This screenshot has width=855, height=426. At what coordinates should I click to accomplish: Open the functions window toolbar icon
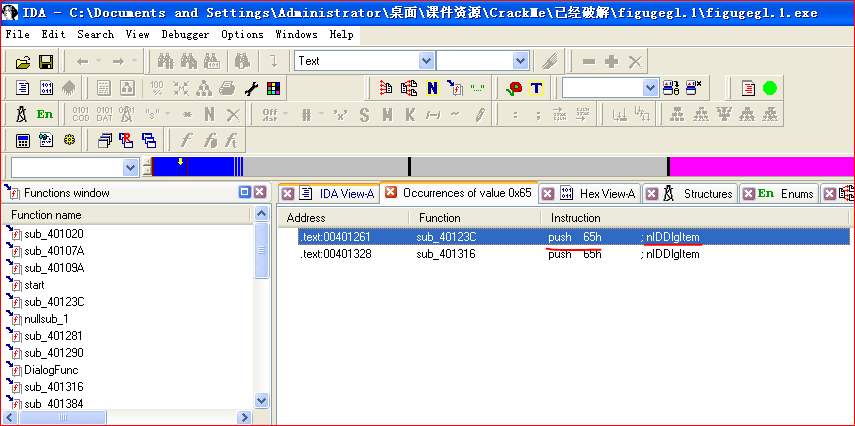pos(454,88)
